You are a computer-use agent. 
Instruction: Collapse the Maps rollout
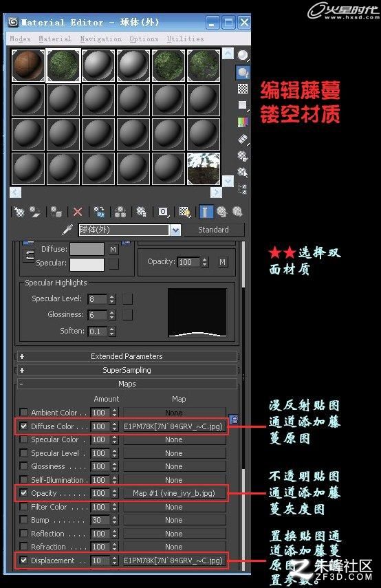pos(127,384)
